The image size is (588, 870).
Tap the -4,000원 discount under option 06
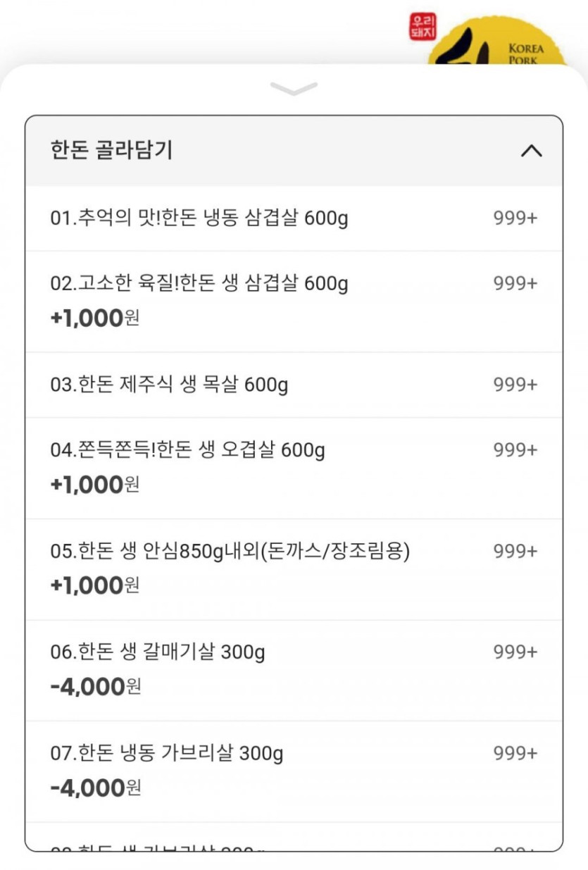coord(96,687)
